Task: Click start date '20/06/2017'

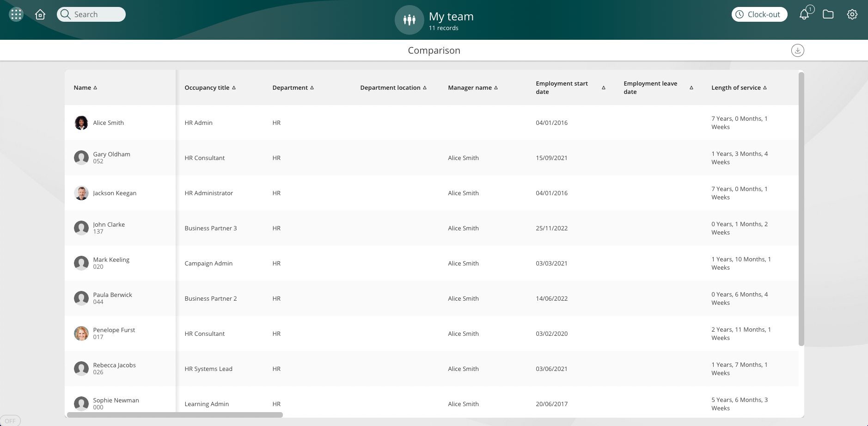Action: coord(552,404)
